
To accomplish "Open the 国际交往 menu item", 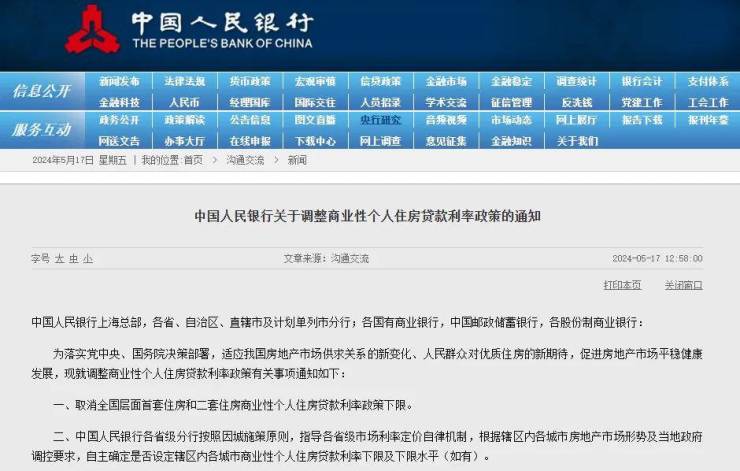I will coord(315,102).
